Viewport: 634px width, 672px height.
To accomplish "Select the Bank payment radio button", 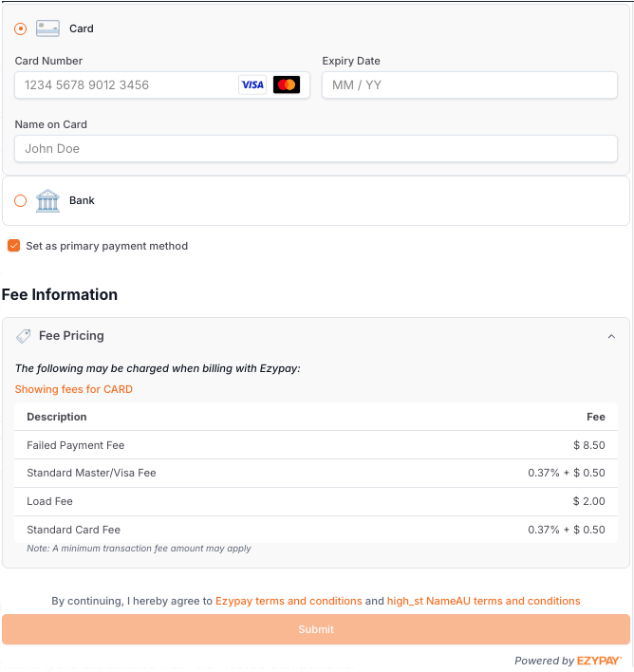I will (20, 200).
